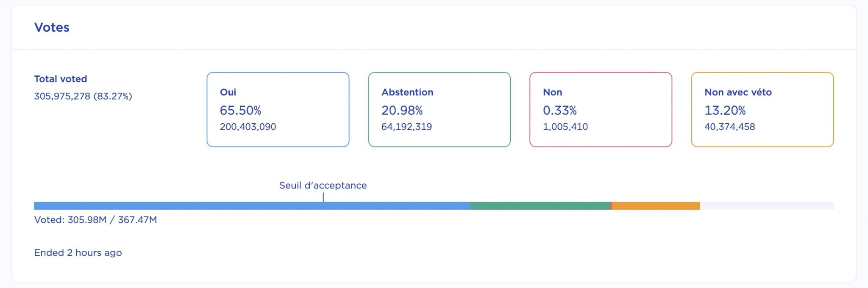Click the Ended 2 hours ago timestamp
Viewport: 868px width, 288px height.
pos(78,252)
